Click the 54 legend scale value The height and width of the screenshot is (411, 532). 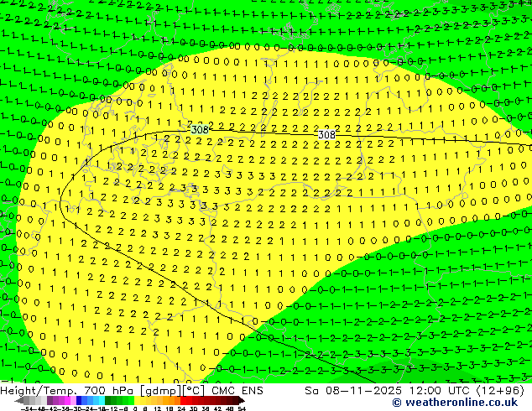[x=242, y=408]
